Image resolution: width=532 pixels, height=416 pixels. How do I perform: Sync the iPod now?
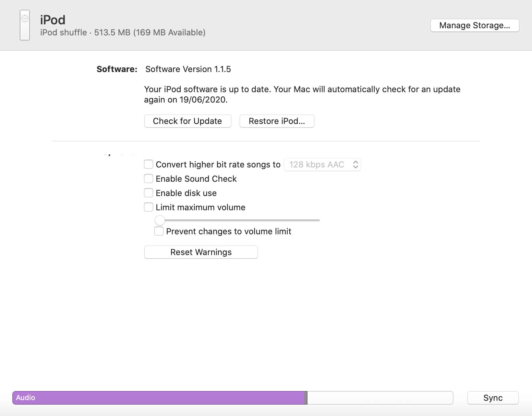(x=493, y=398)
